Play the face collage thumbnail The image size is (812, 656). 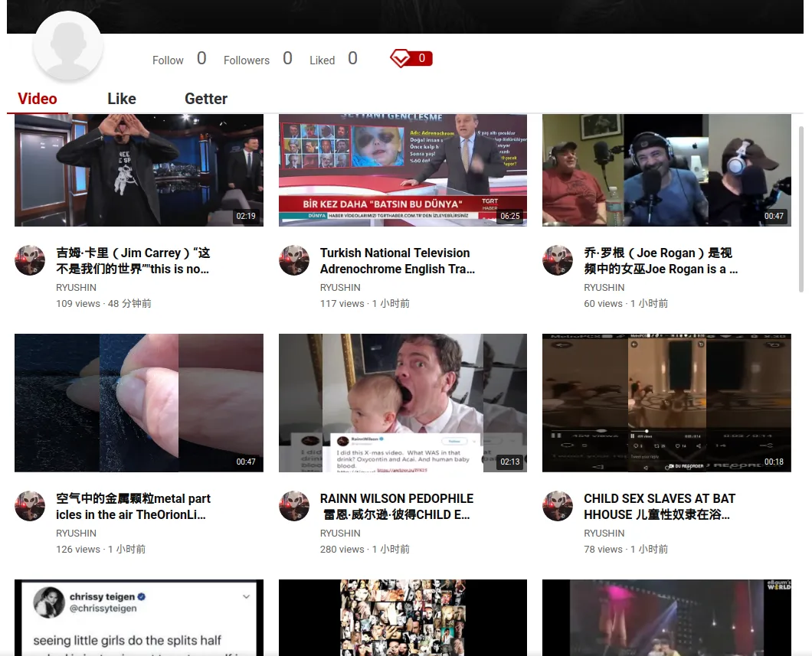402,618
